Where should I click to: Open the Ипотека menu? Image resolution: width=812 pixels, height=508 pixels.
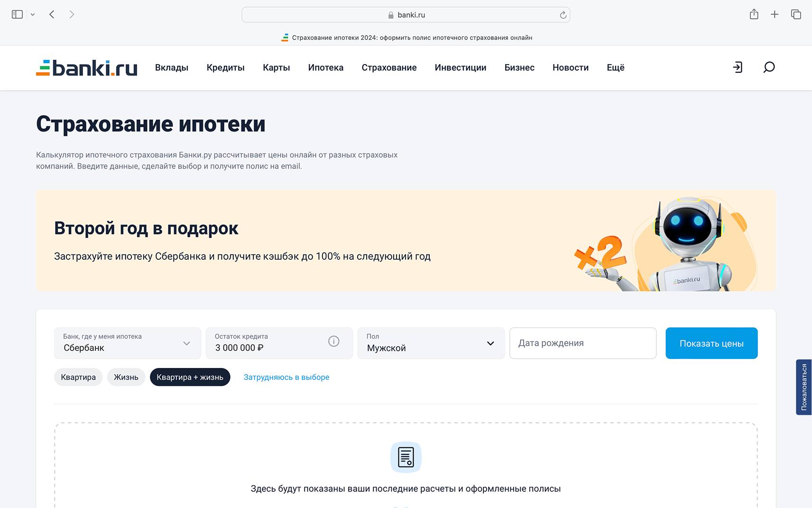tap(326, 67)
